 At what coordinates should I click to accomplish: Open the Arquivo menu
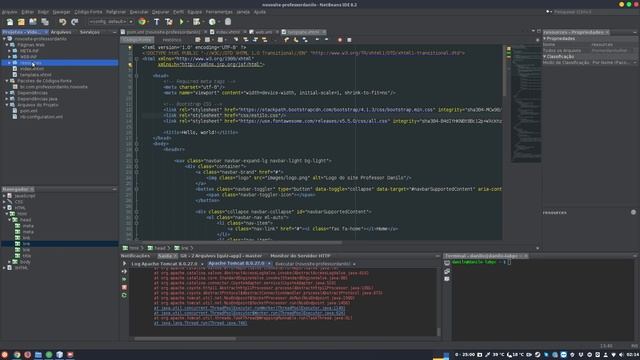pyautogui.click(x=9, y=12)
